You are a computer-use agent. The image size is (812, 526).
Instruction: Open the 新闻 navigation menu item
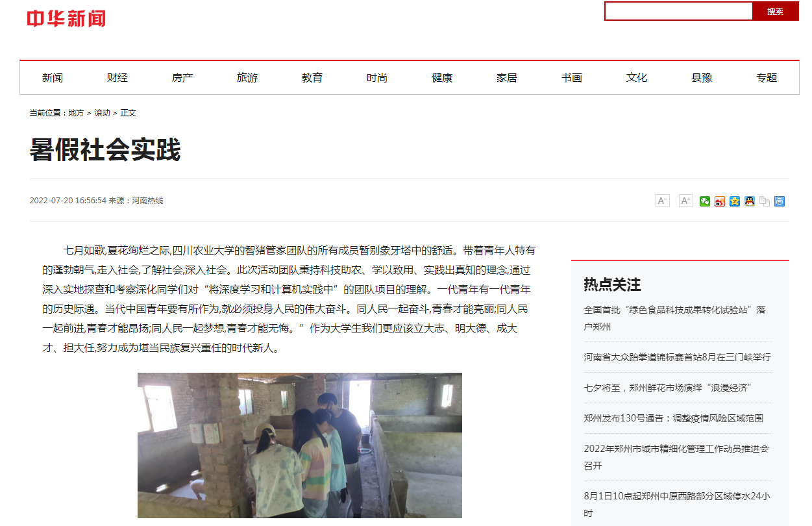[53, 78]
